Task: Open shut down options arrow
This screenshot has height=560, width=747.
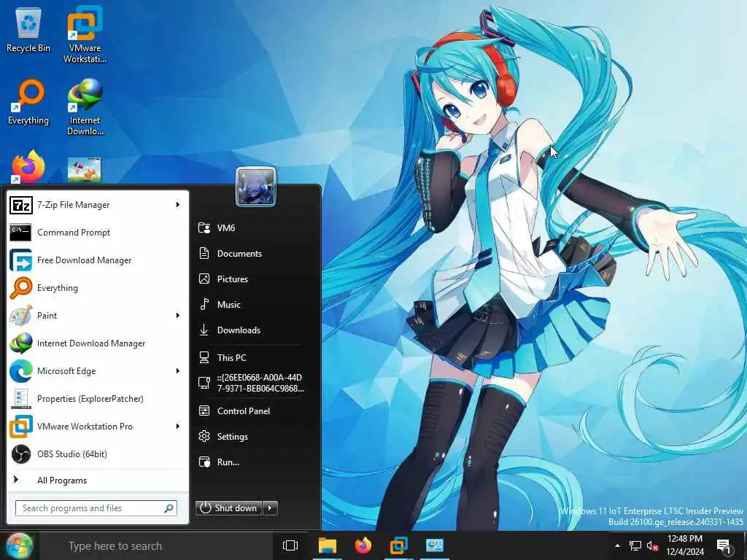Action: tap(270, 508)
